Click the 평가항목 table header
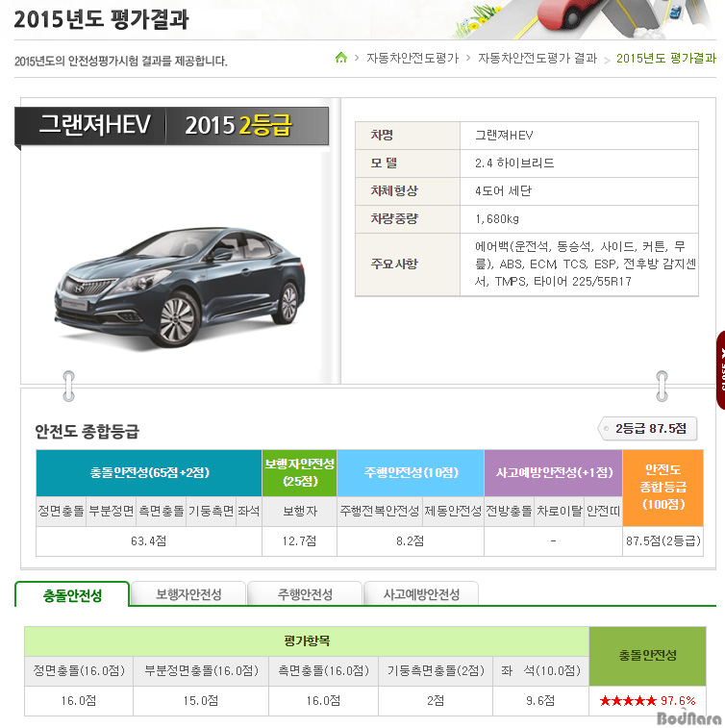The image size is (725, 728). (x=307, y=641)
